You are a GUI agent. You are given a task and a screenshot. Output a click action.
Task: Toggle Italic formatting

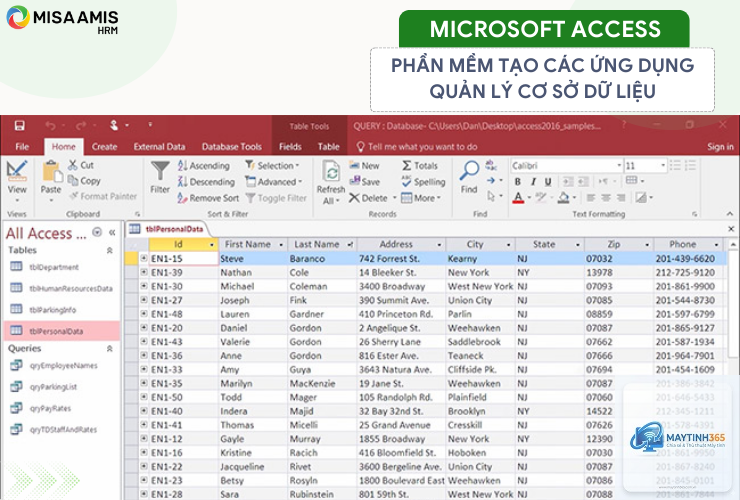(x=533, y=182)
